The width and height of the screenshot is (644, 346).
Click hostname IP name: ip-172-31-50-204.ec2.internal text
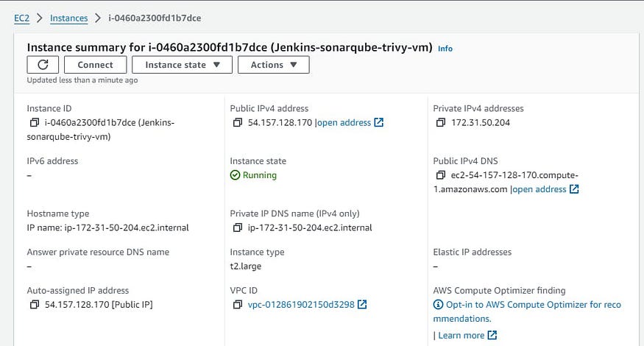[108, 227]
